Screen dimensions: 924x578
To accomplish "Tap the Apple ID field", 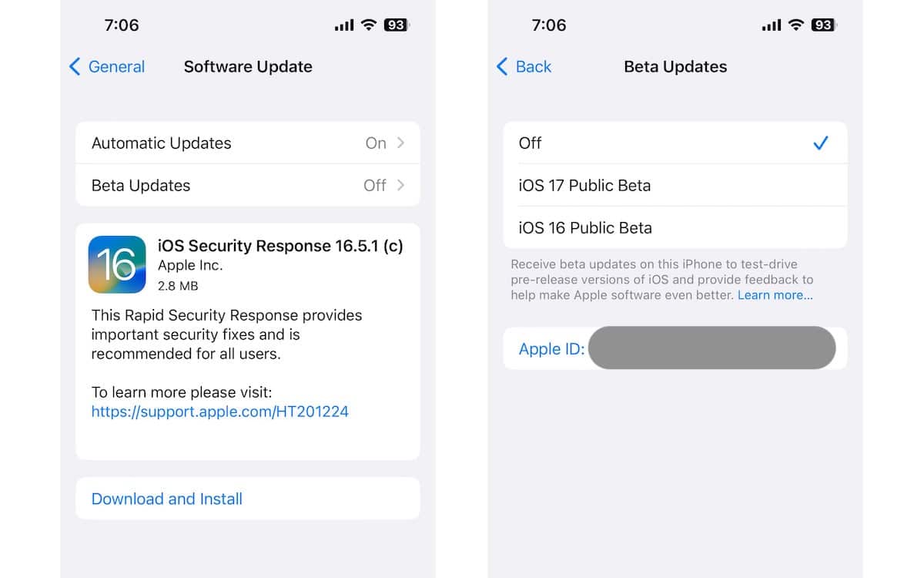I will pos(675,348).
